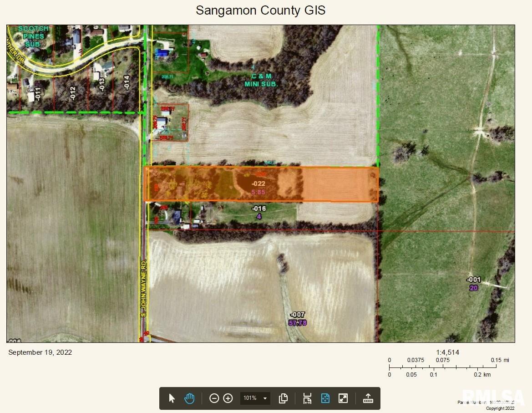Click the 0.15 mi scale label

point(500,360)
